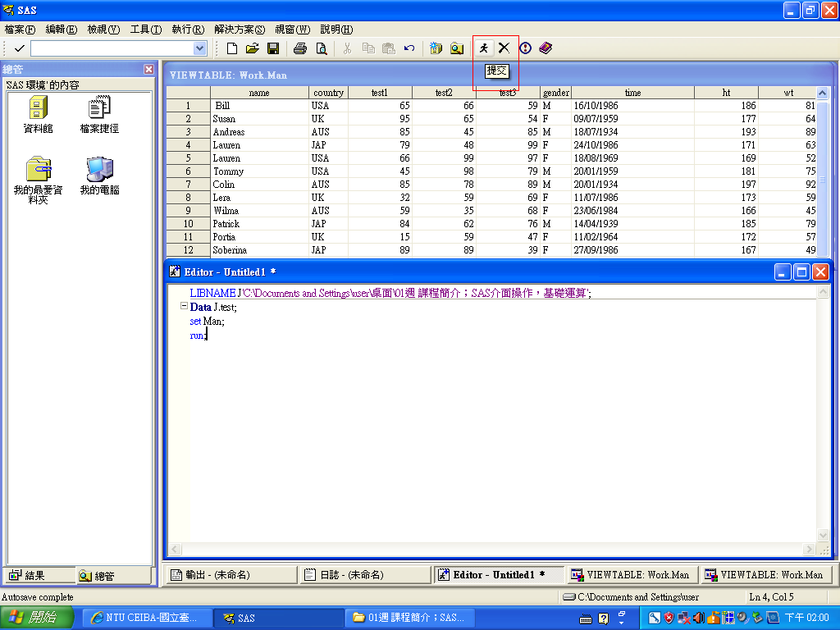Click the New document toolbar icon
The width and height of the screenshot is (840, 630).
pyautogui.click(x=232, y=48)
